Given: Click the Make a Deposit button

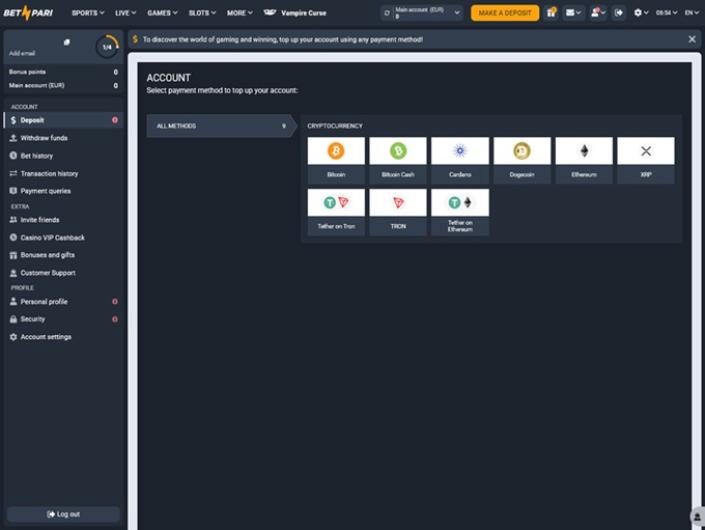Looking at the screenshot, I should tap(505, 13).
